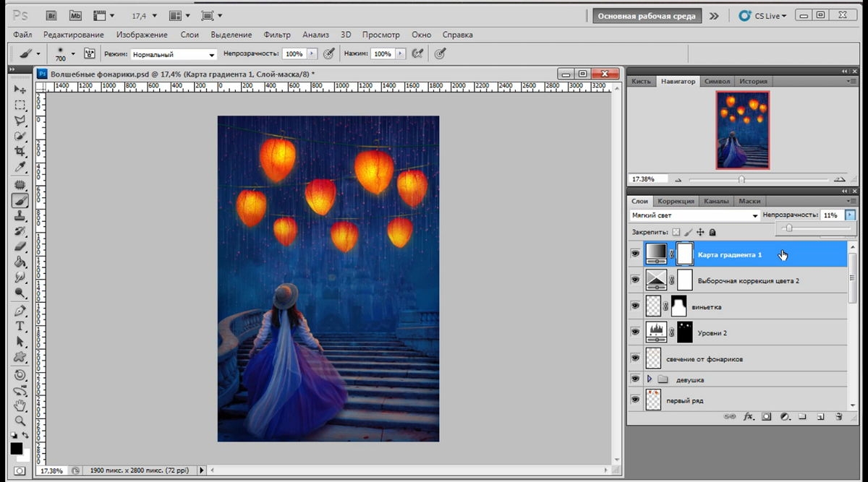Open brush opacity slider arrow in options bar
Screen dimensions: 868x482
(x=312, y=53)
